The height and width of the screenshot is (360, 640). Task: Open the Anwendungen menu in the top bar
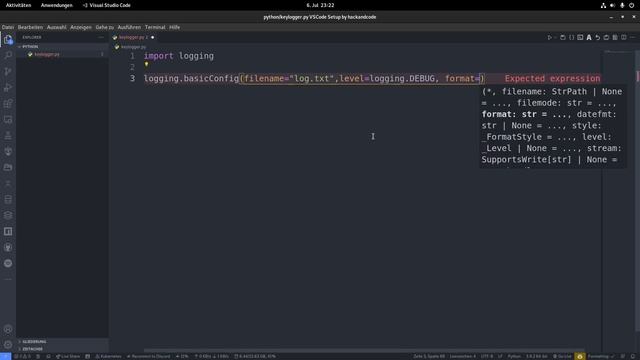56,5
